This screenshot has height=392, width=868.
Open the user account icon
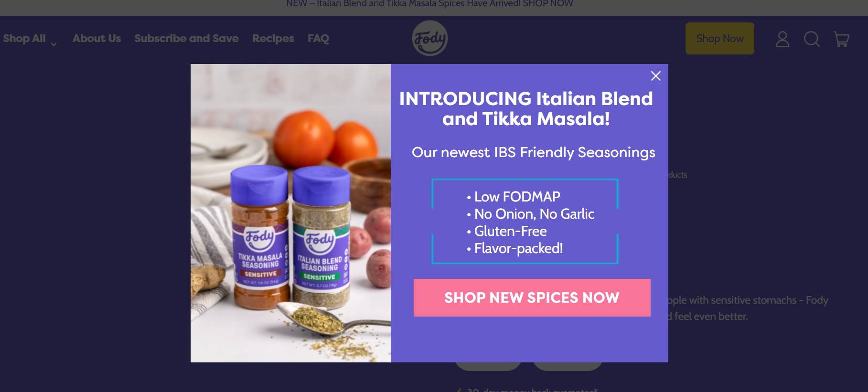782,39
